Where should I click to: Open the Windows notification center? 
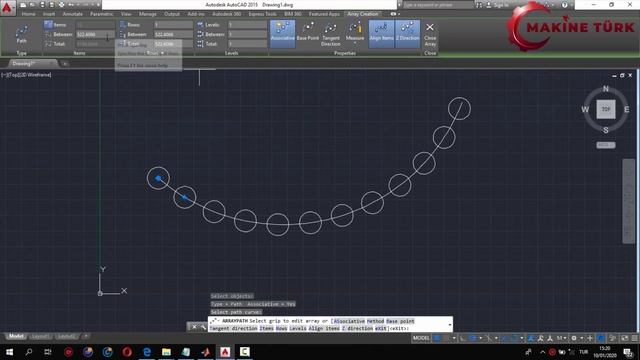coord(628,352)
